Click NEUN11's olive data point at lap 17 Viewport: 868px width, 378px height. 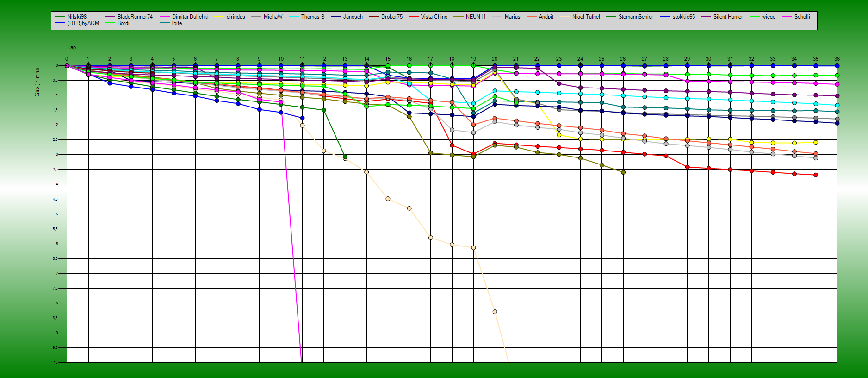431,153
